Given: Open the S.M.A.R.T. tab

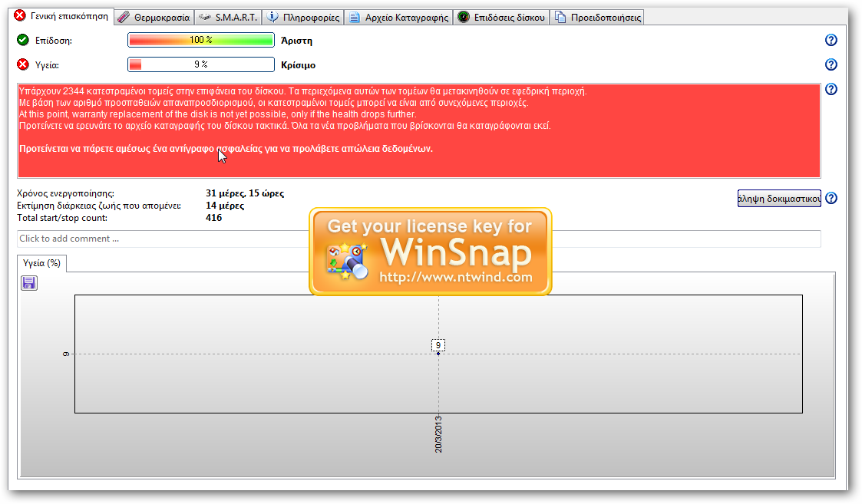Looking at the screenshot, I should pyautogui.click(x=228, y=18).
